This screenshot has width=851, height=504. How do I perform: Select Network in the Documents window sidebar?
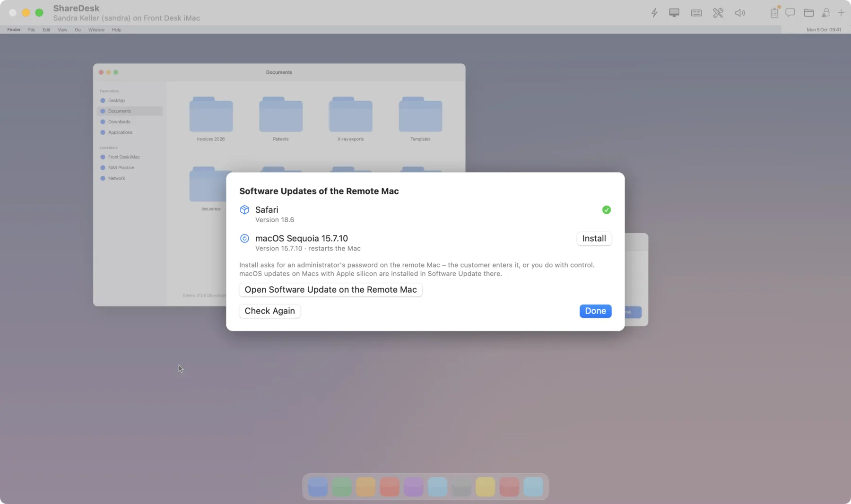click(130, 178)
